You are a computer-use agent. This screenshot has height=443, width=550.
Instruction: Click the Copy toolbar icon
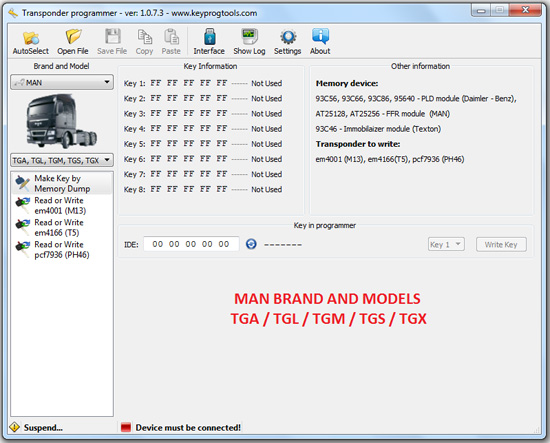tap(144, 42)
